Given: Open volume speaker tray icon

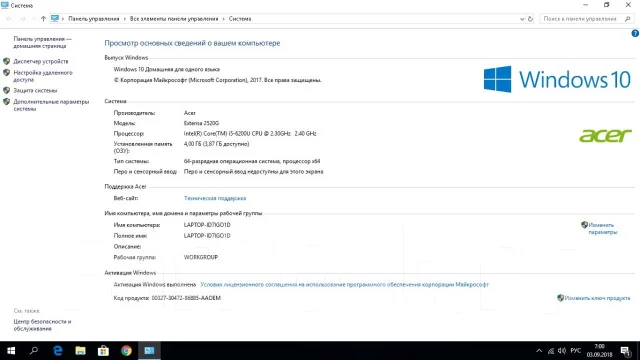Looking at the screenshot, I should (x=562, y=351).
